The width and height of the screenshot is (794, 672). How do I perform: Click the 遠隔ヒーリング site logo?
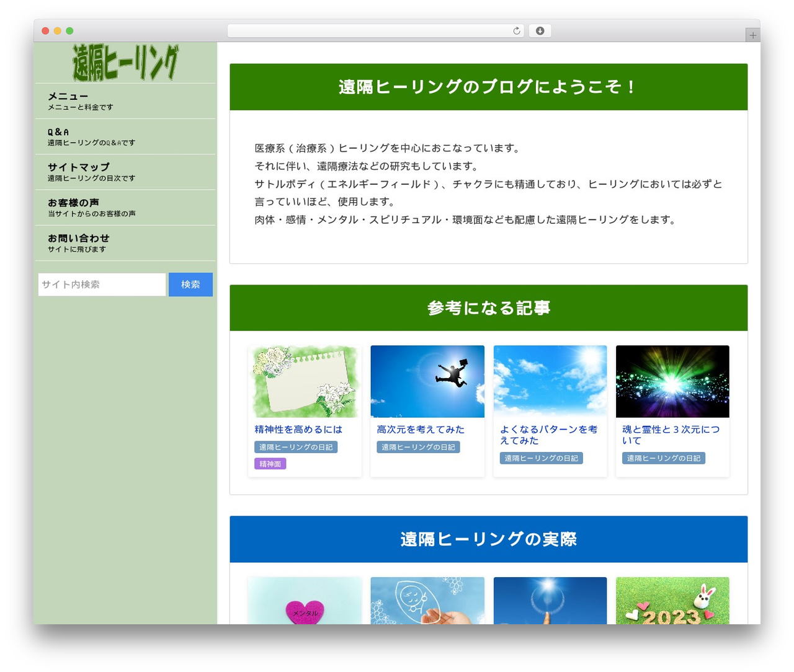(125, 63)
